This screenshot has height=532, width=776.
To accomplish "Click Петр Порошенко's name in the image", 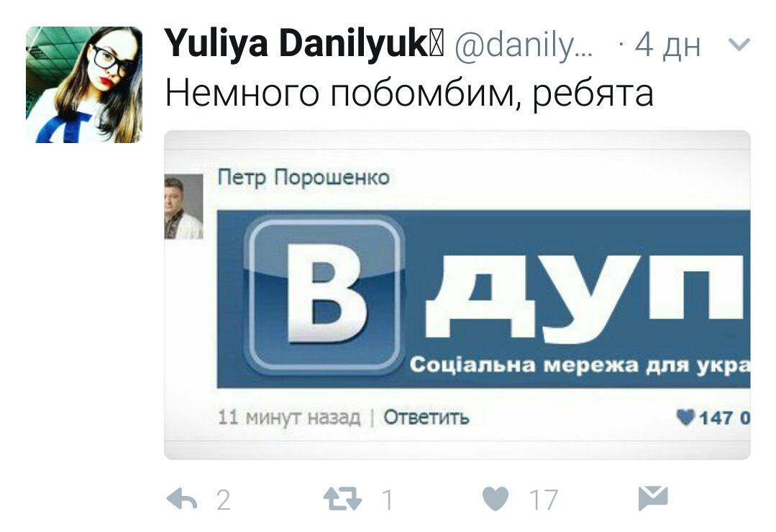I will (303, 177).
